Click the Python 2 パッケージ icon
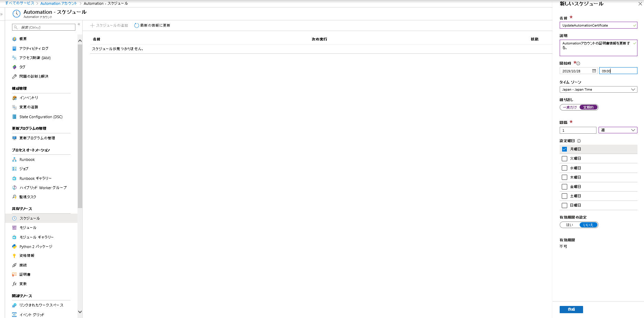 pos(14,247)
